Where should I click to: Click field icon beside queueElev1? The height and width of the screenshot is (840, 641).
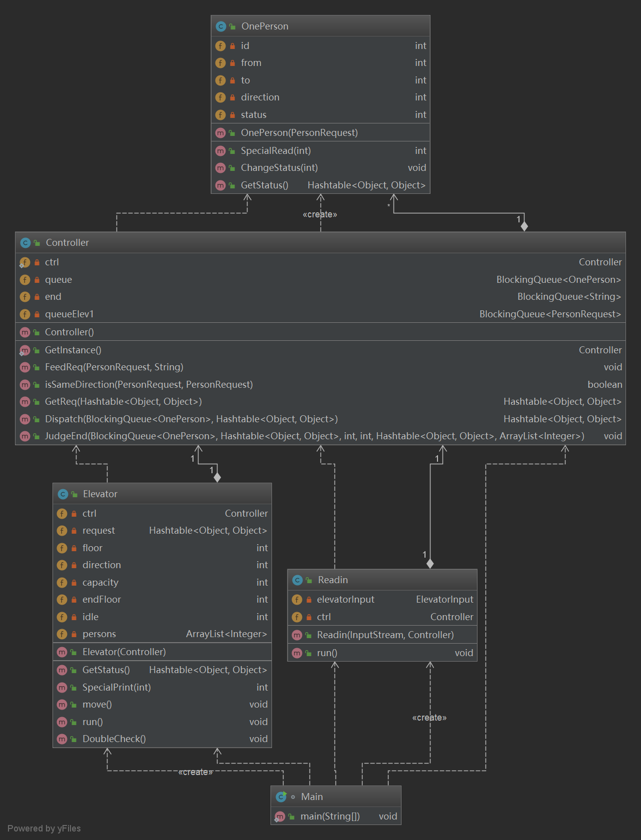click(x=24, y=314)
